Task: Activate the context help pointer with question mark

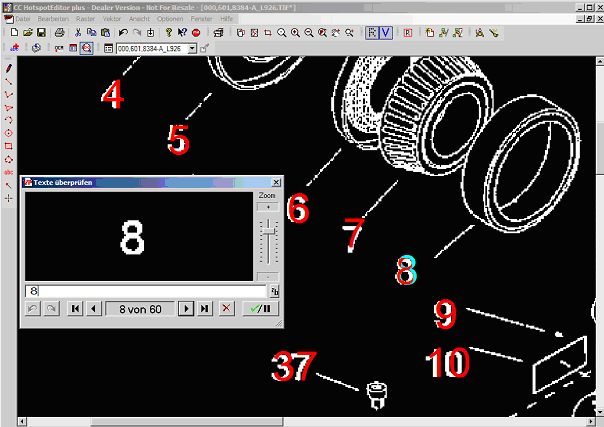Action: pos(182,33)
